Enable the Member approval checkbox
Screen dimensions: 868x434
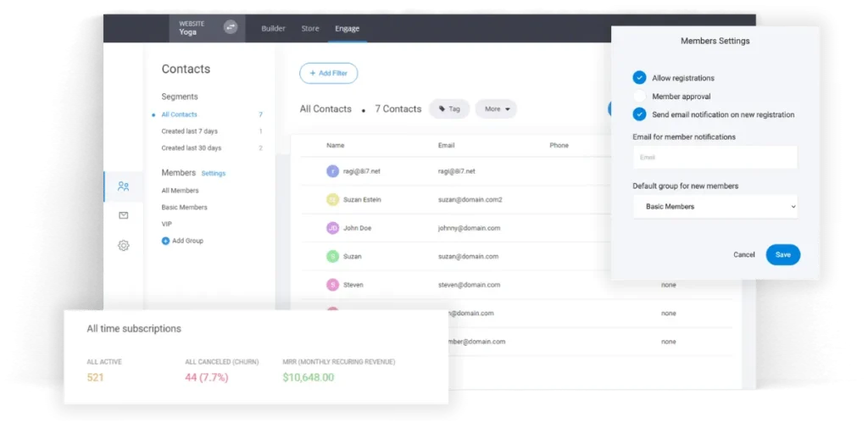pyautogui.click(x=639, y=97)
